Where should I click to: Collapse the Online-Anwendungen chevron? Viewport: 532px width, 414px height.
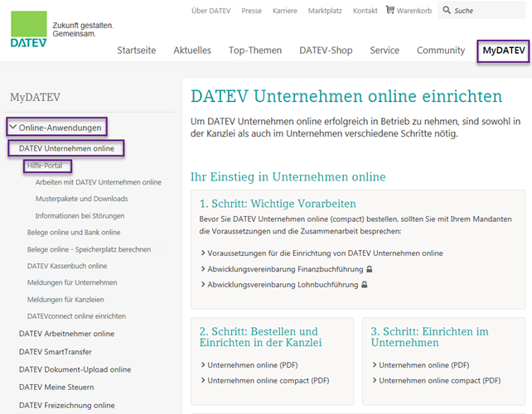tap(13, 128)
